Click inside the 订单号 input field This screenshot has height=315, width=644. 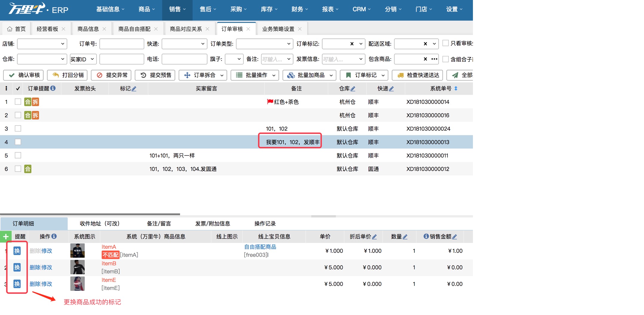pos(122,44)
